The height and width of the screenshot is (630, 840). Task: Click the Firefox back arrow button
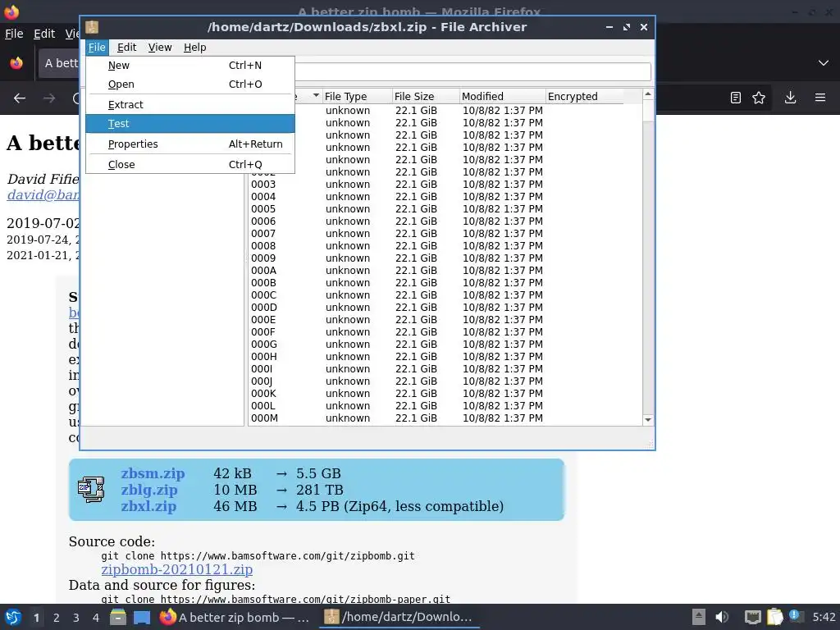pyautogui.click(x=20, y=98)
